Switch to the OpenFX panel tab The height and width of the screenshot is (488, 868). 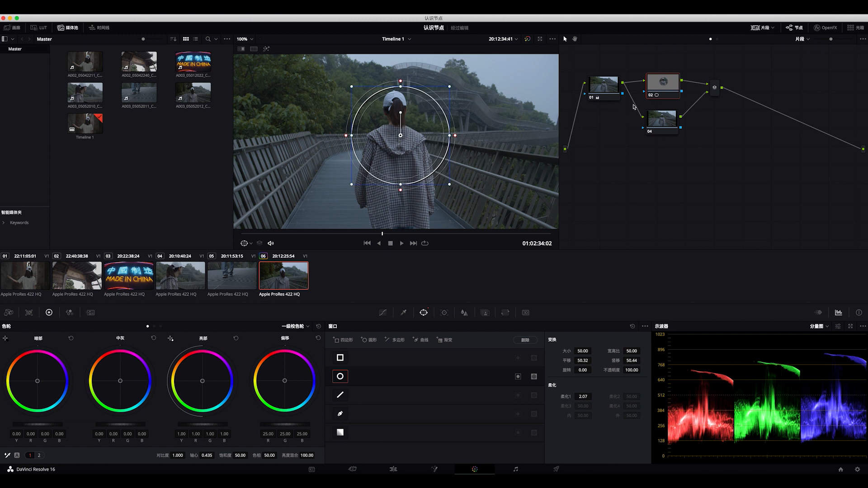(x=826, y=28)
